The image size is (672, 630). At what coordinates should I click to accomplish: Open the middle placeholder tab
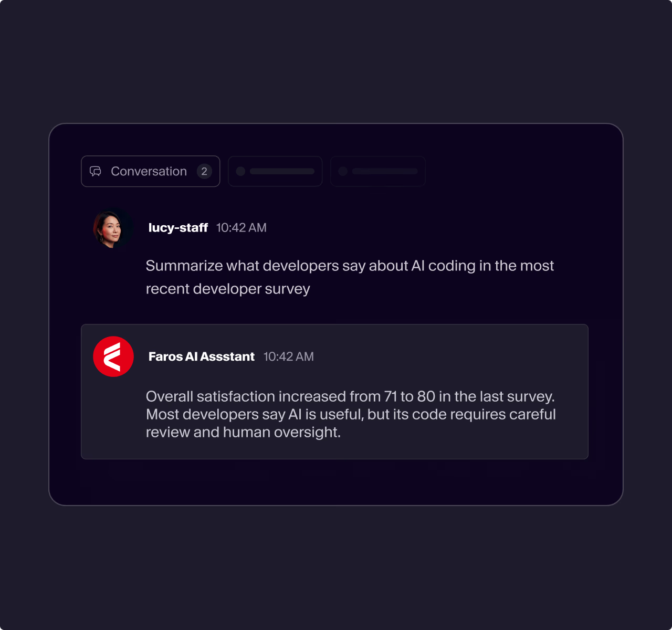275,171
